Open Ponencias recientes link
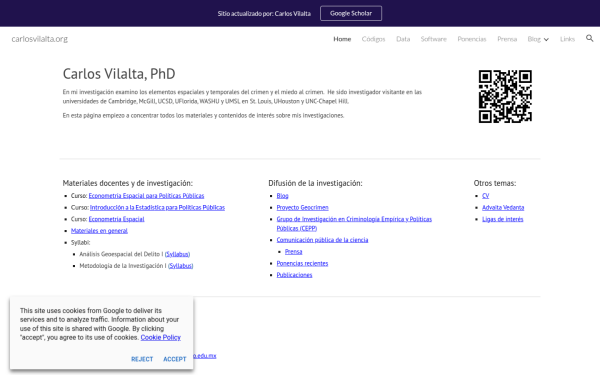Viewport: 600px width, 375px height. 302,263
